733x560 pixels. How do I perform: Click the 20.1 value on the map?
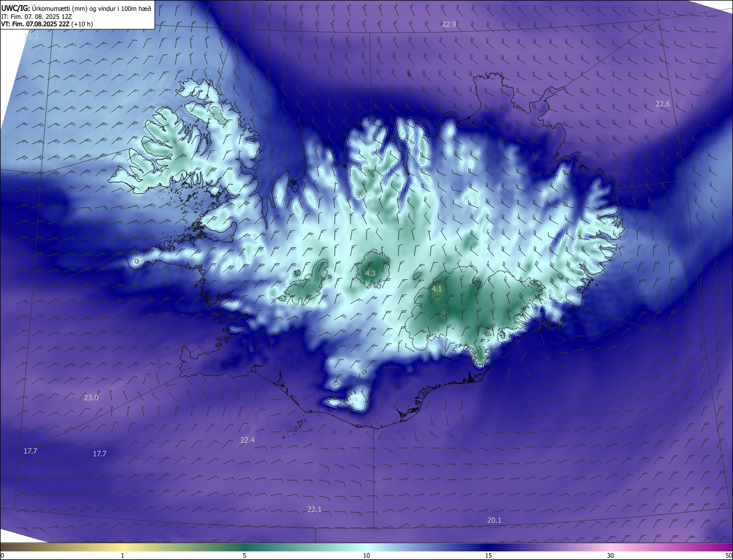click(x=494, y=520)
